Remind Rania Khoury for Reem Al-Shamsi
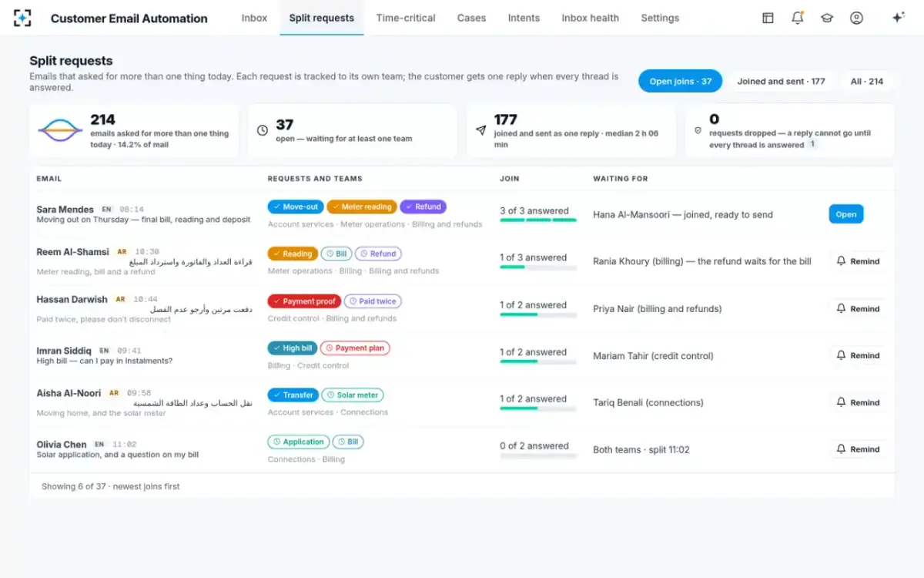 857,261
